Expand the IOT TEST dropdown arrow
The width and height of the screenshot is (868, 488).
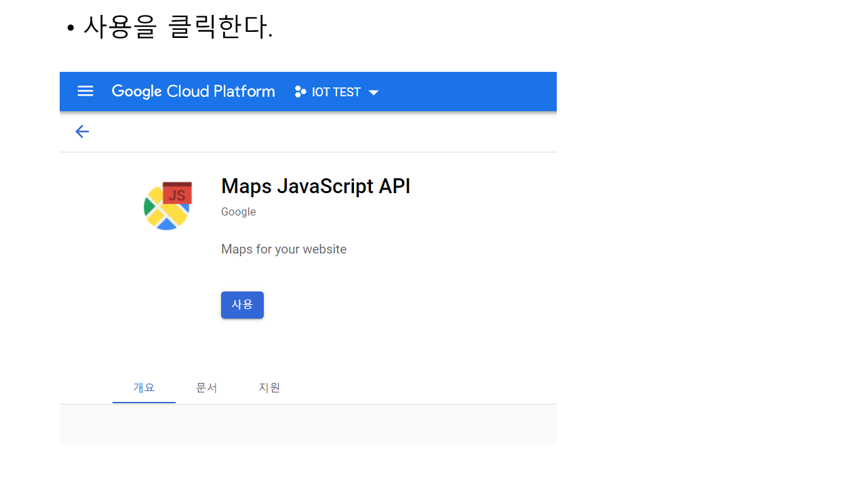374,92
